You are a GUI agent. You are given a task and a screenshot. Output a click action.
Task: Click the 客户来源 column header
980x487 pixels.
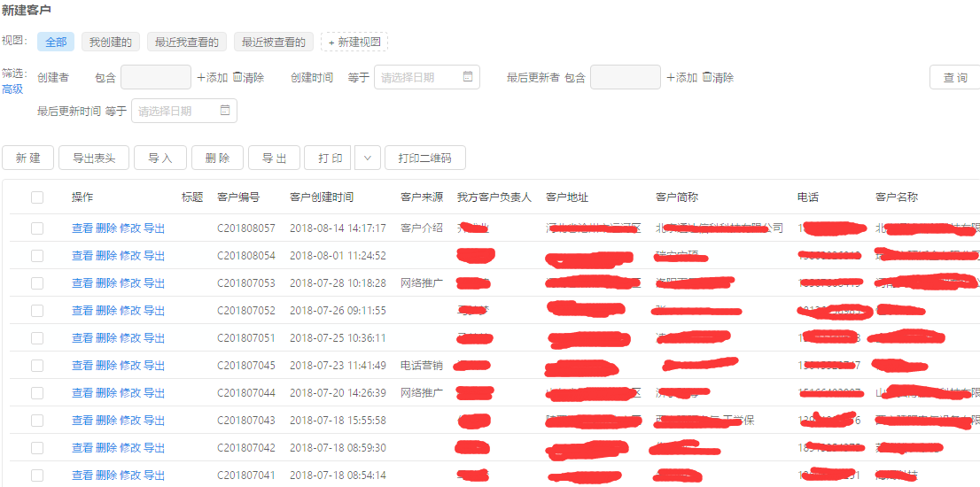422,197
